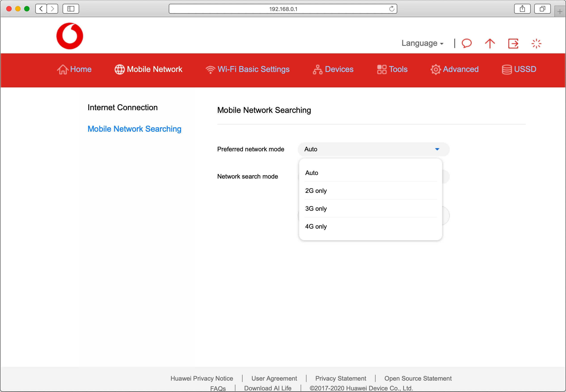Show sidebar in browser toolbar
566x392 pixels.
(71, 9)
